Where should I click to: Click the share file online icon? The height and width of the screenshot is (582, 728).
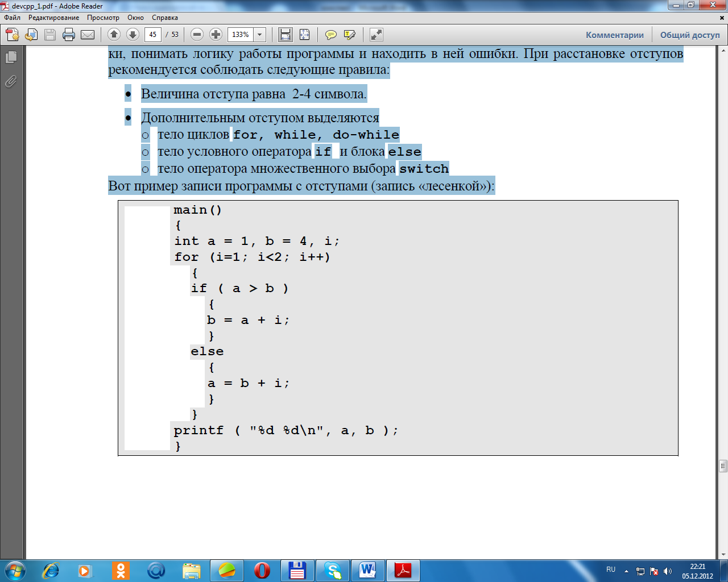coord(31,35)
